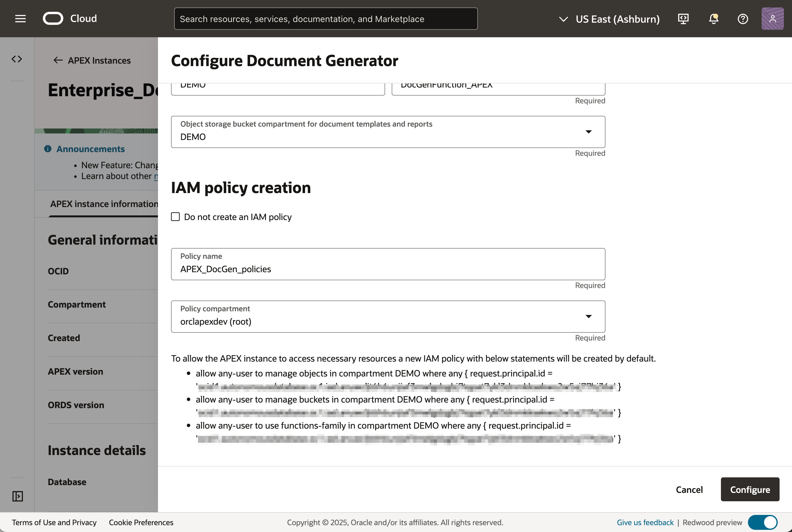The width and height of the screenshot is (792, 532).
Task: Click the Give us feedback link
Action: click(x=645, y=522)
